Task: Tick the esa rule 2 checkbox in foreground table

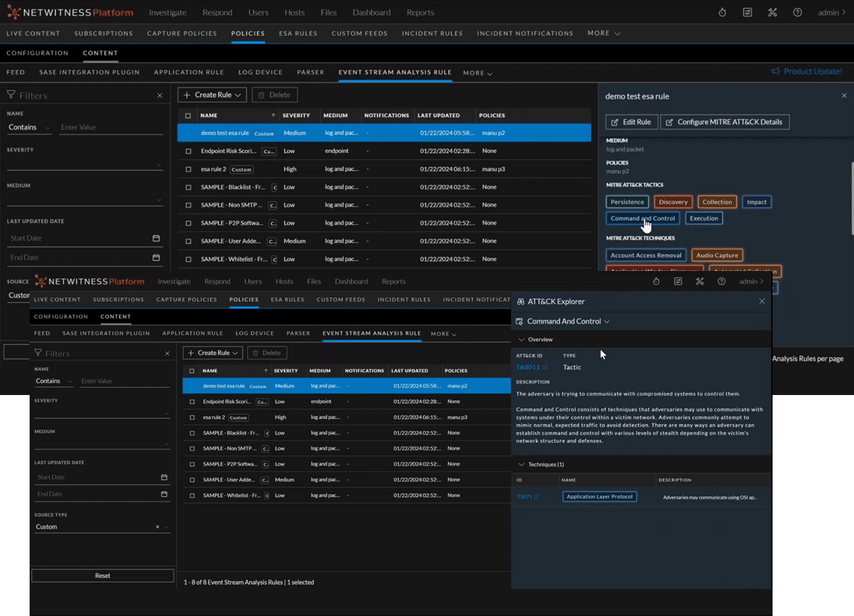Action: [x=192, y=417]
